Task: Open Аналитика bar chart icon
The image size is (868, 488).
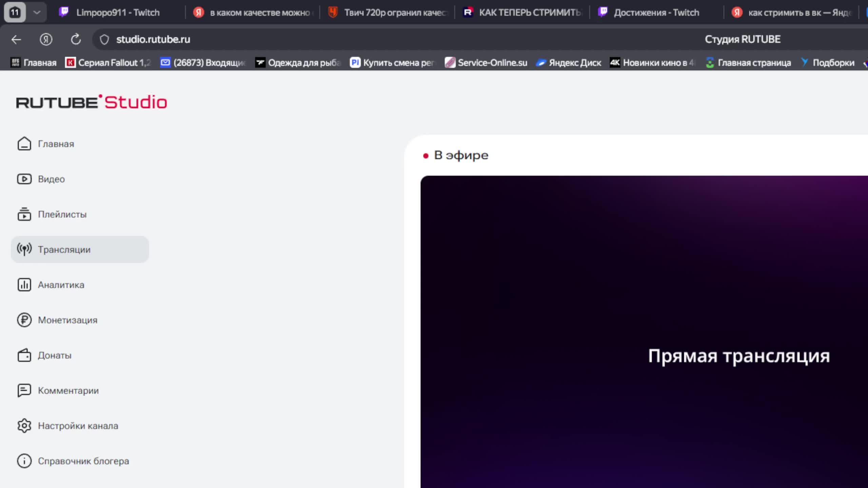Action: click(x=24, y=285)
